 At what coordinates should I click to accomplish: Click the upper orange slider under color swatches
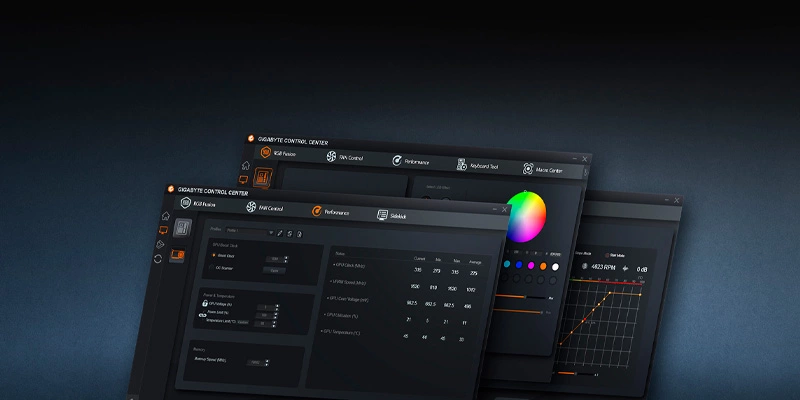(520, 296)
